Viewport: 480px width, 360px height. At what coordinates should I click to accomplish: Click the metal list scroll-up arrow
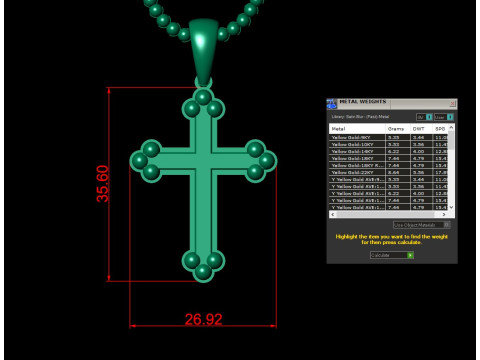click(451, 127)
